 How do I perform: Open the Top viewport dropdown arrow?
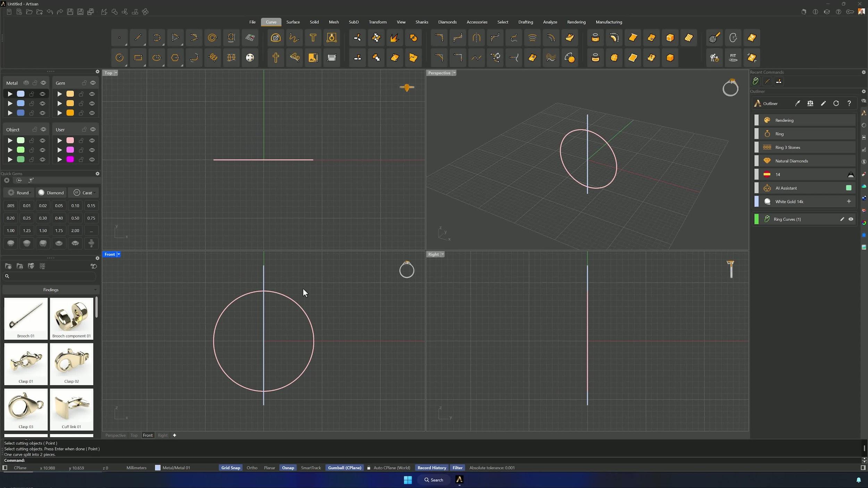[x=116, y=73]
